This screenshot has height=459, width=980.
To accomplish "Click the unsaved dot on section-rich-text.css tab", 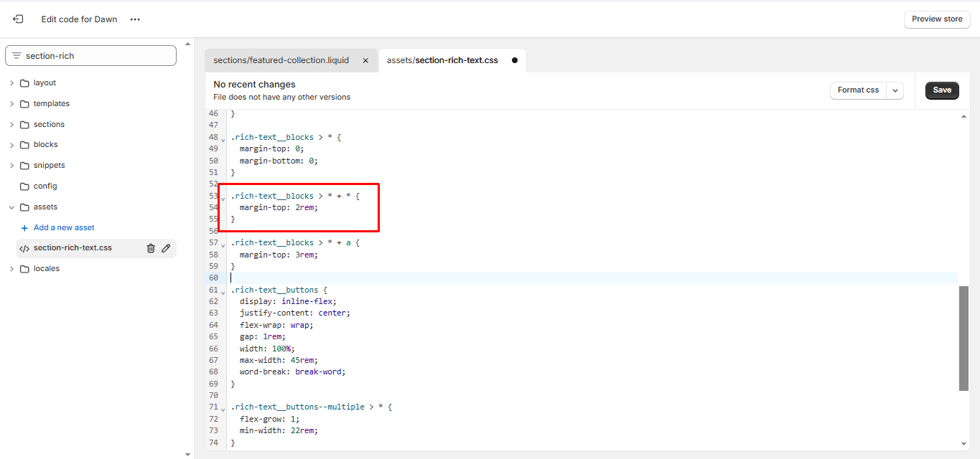I will (515, 60).
